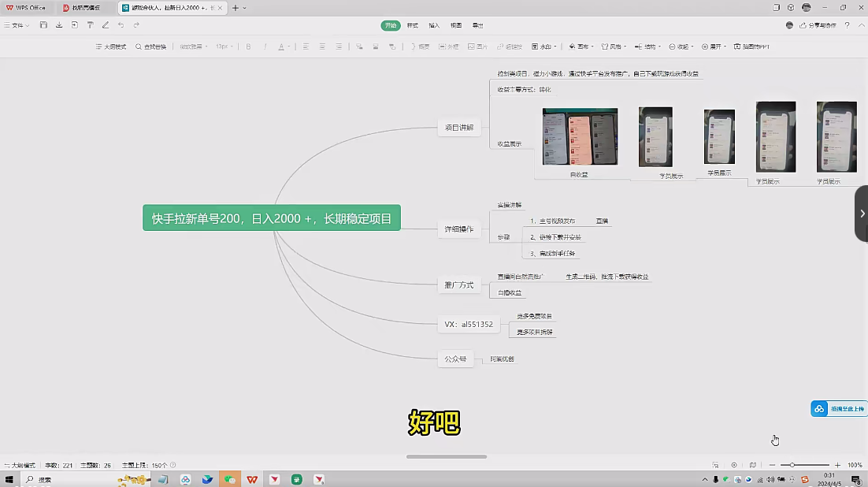Image resolution: width=868 pixels, height=487 pixels.
Task: Open help via question mark icon
Action: click(847, 25)
